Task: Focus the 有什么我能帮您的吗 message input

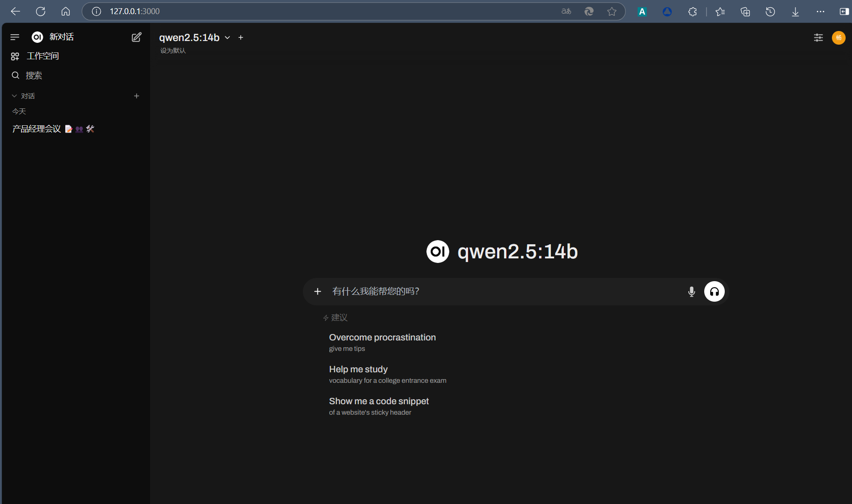Action: pyautogui.click(x=504, y=291)
